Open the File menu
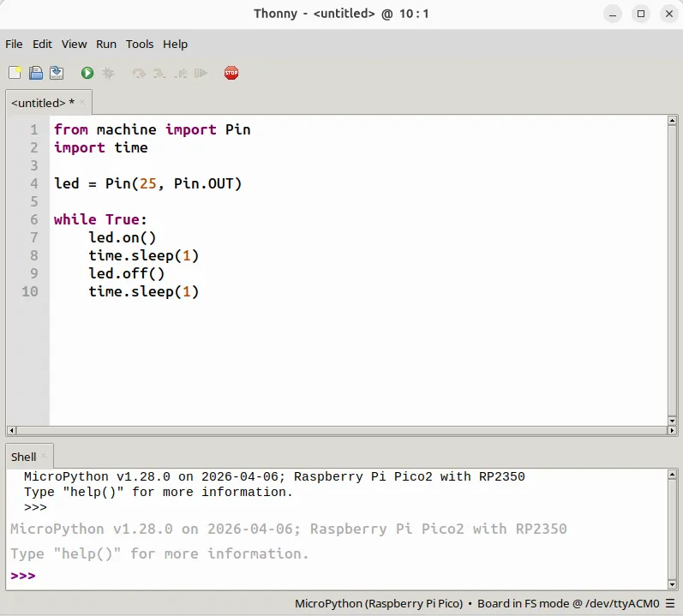683x616 pixels. (x=14, y=44)
